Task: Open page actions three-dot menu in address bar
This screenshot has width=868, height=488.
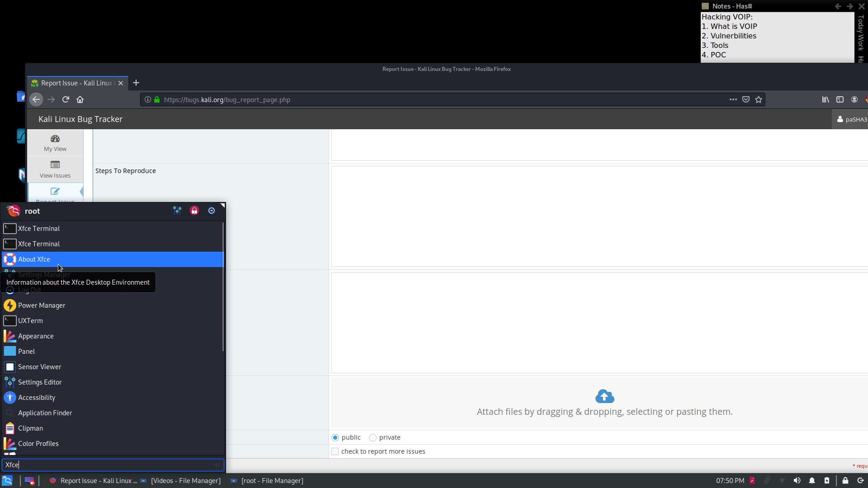Action: [x=733, y=99]
